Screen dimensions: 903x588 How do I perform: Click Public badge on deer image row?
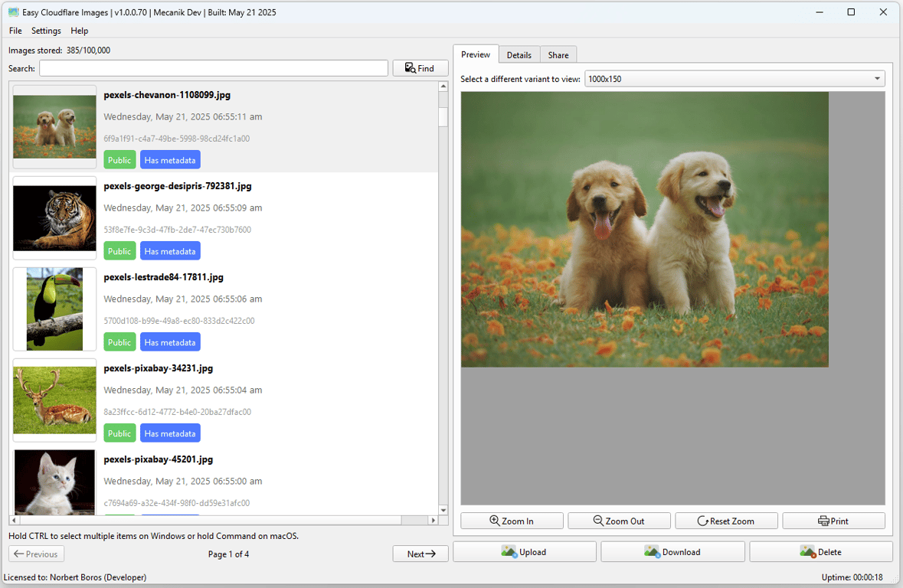click(119, 433)
